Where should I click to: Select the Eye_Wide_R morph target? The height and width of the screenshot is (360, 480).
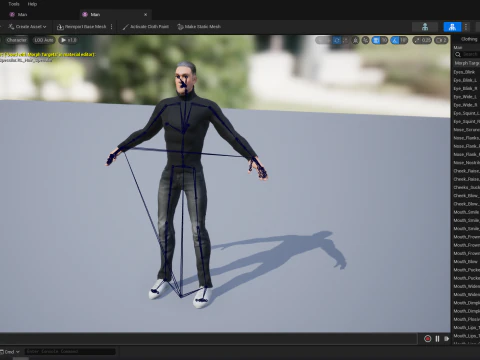(x=466, y=105)
